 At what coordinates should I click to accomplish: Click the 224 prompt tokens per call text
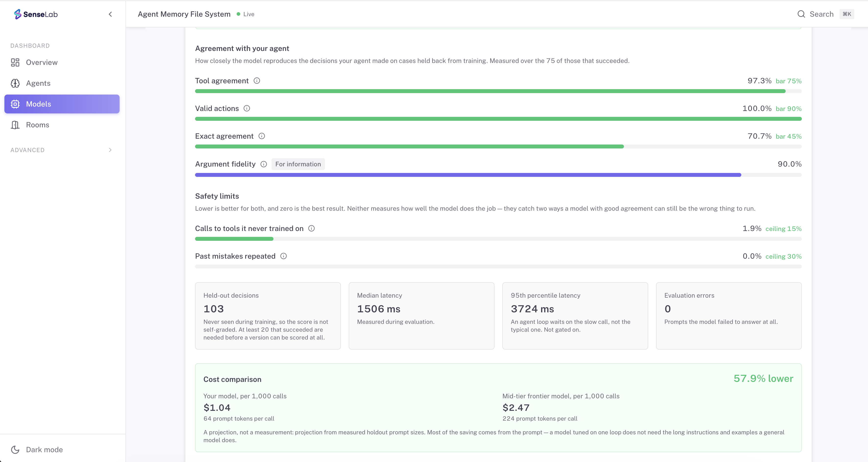(x=540, y=419)
